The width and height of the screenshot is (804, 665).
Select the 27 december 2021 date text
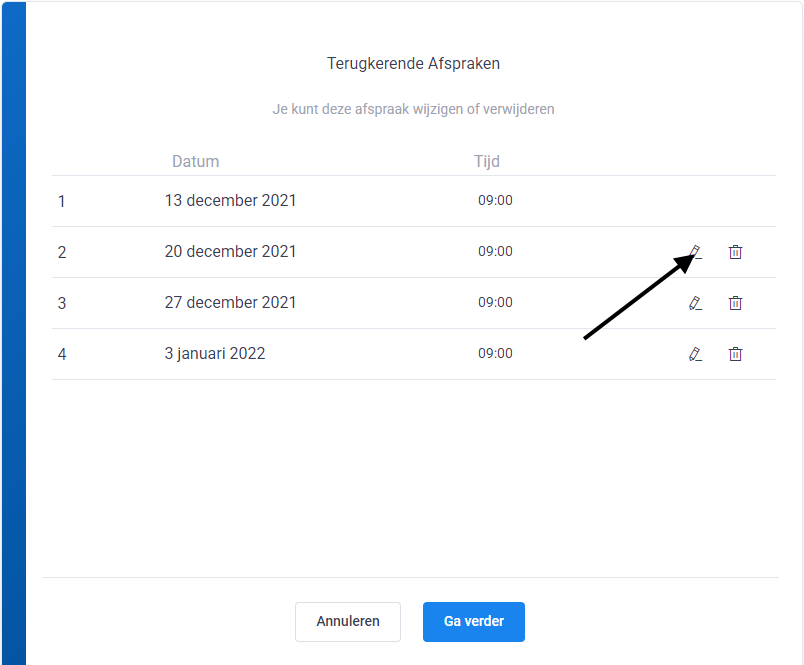(x=230, y=303)
